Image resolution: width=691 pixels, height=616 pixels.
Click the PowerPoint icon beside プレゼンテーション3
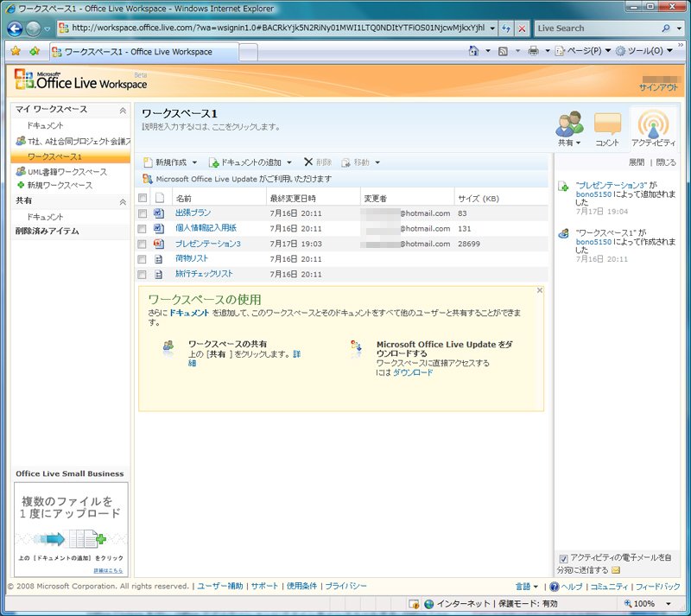(159, 244)
